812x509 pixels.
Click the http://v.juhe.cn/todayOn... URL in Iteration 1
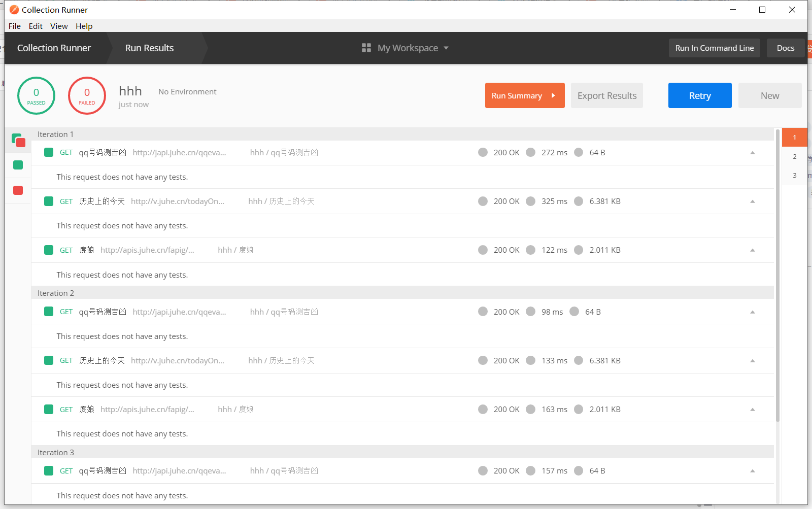178,201
